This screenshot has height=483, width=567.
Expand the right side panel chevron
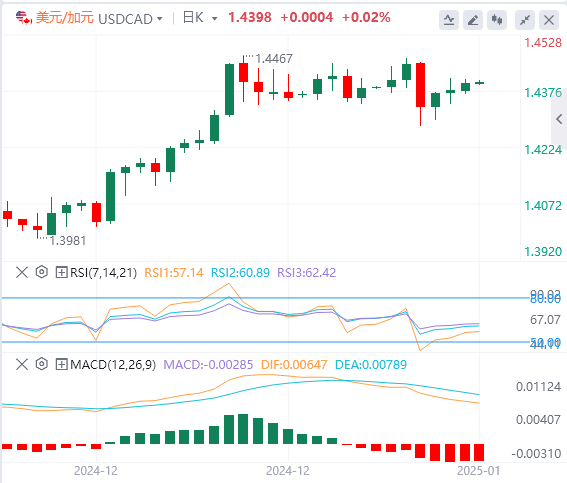(x=559, y=119)
